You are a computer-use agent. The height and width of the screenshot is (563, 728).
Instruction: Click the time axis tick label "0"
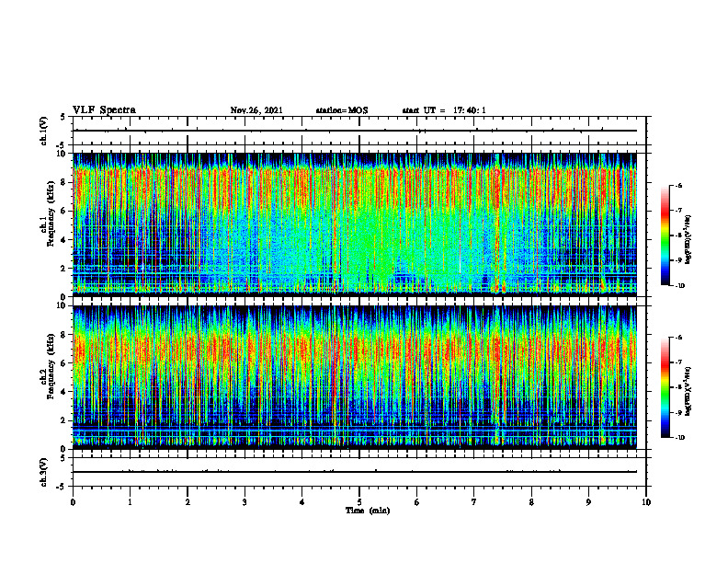73,502
